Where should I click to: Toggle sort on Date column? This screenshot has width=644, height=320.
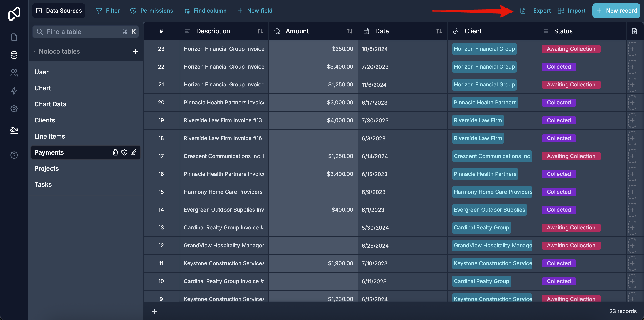(x=439, y=31)
